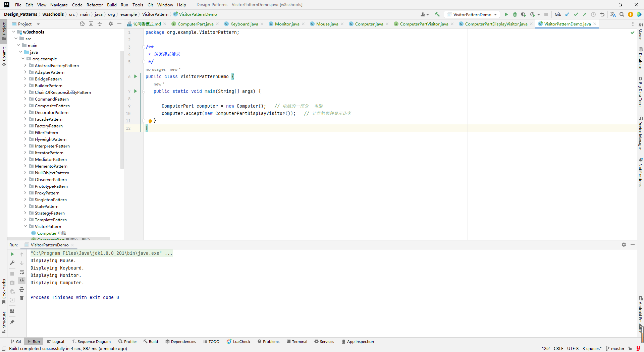Run with Coverage from the main toolbar
The image size is (644, 352).
click(523, 14)
